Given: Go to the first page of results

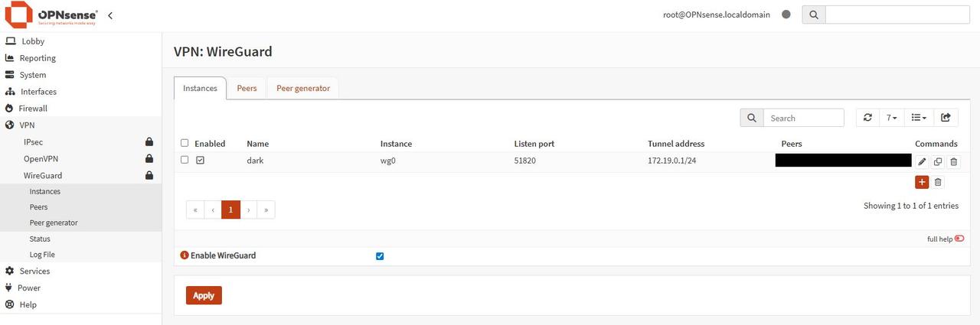Looking at the screenshot, I should tap(195, 210).
